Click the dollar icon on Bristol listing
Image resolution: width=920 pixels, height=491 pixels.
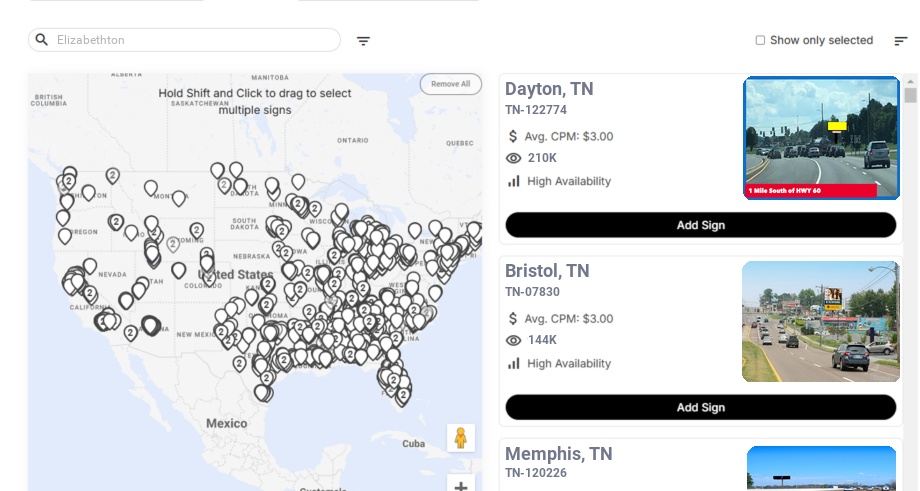513,319
